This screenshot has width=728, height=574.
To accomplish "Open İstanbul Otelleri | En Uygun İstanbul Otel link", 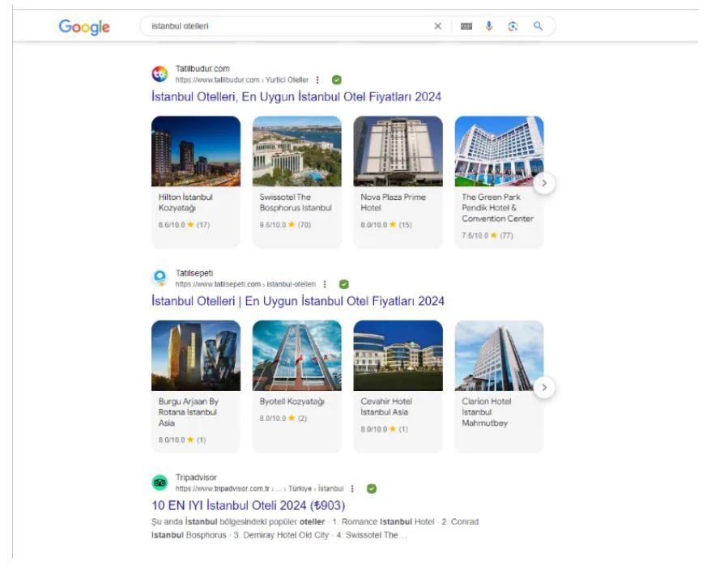I will point(298,300).
